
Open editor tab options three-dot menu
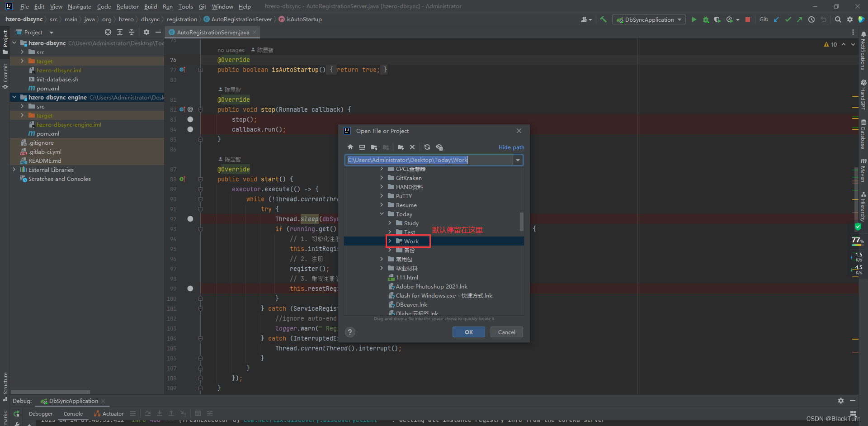point(853,32)
